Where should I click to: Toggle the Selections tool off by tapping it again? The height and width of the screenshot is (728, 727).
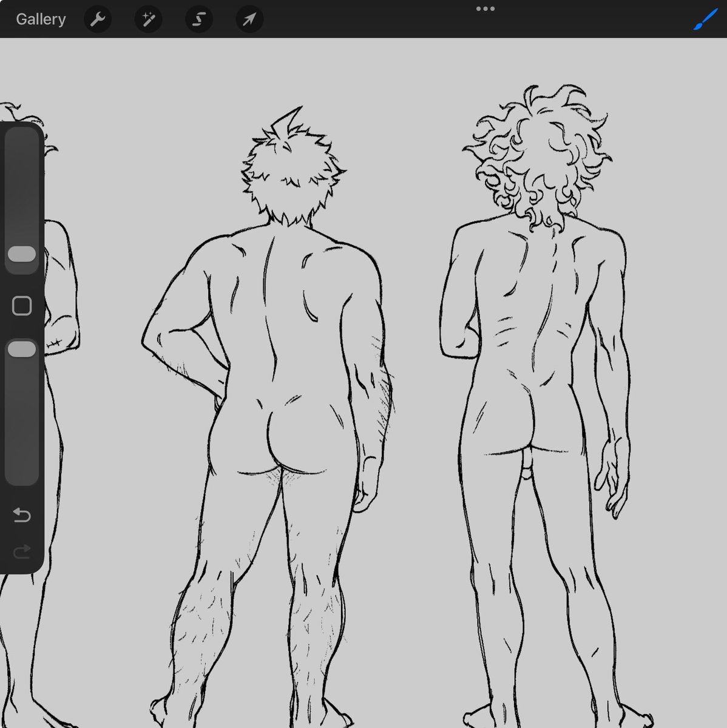click(198, 19)
